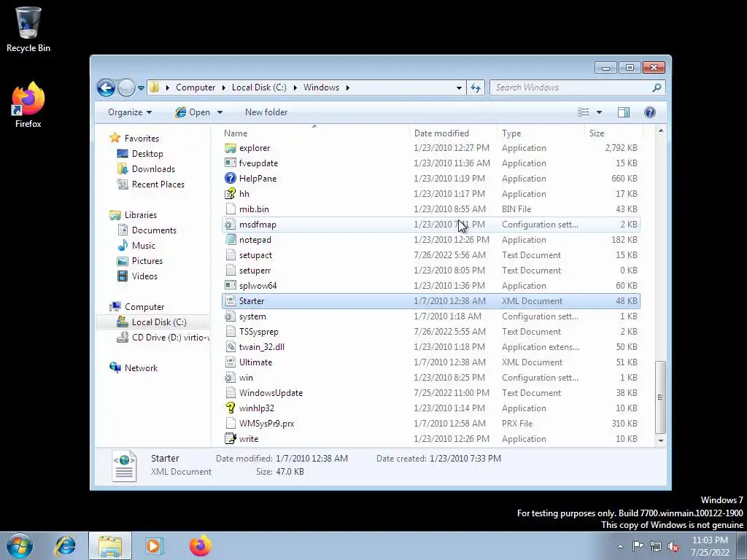The width and height of the screenshot is (747, 560).
Task: Click the search magnifier icon
Action: [657, 87]
